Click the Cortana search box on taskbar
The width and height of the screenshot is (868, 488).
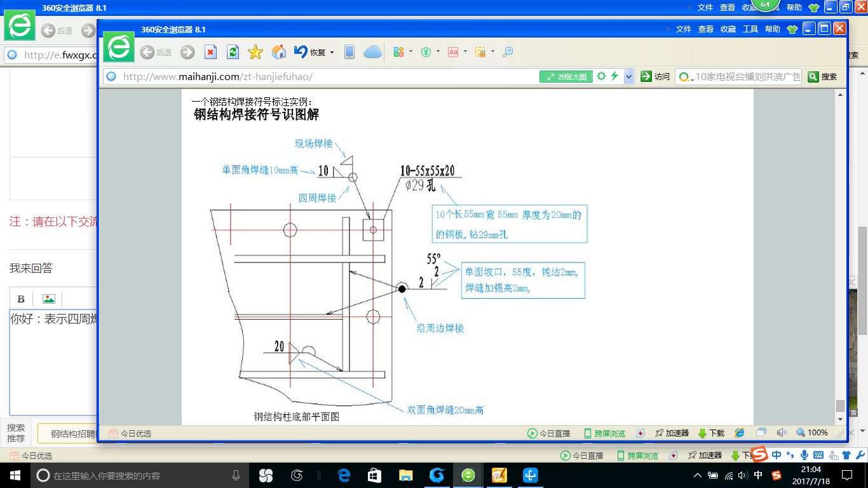coord(140,475)
